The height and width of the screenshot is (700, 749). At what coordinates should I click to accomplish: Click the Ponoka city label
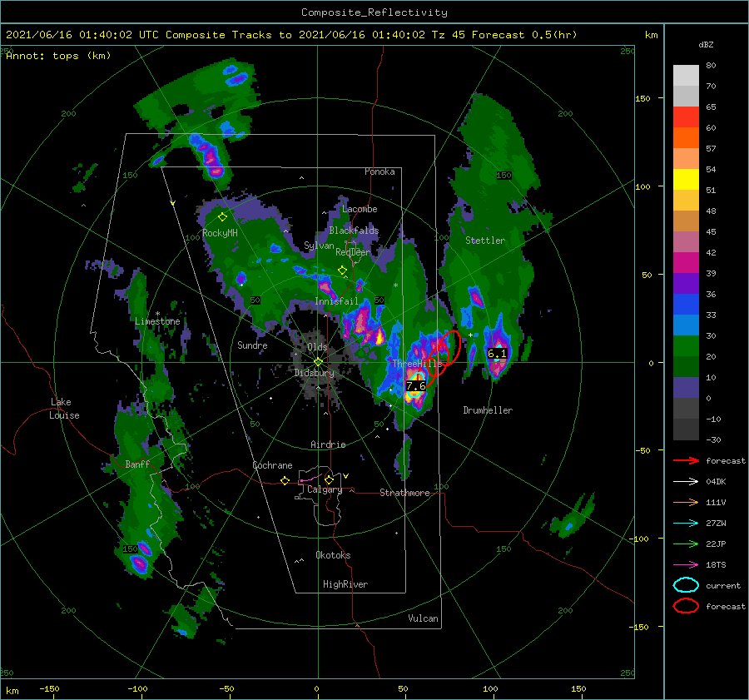[x=379, y=172]
